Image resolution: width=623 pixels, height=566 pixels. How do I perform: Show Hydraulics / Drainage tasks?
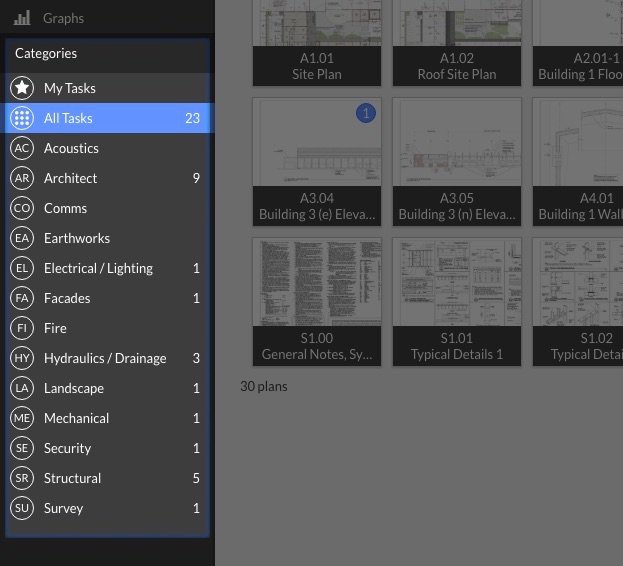click(105, 358)
